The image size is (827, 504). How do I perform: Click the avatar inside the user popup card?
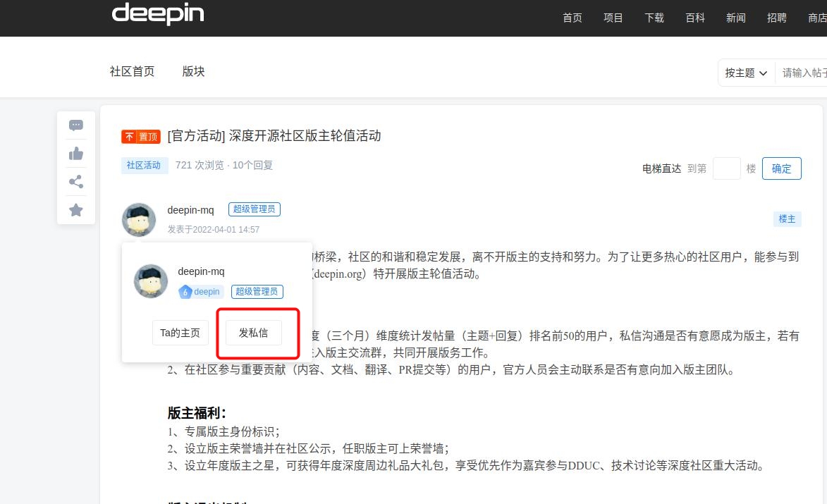coord(151,281)
